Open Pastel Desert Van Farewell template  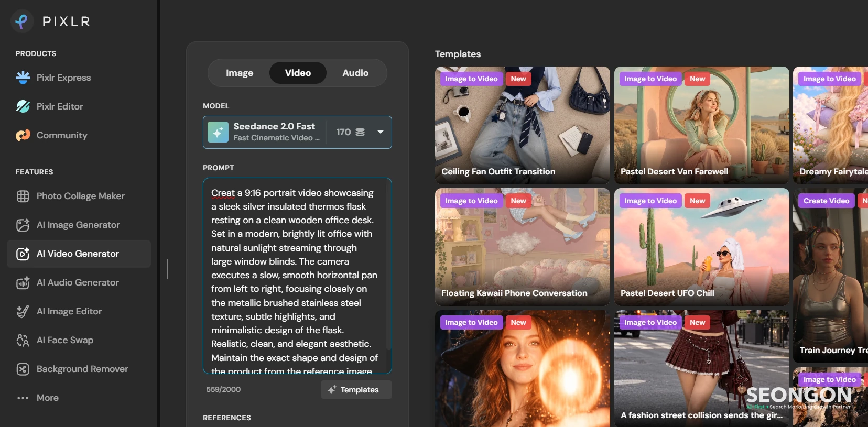pos(702,125)
